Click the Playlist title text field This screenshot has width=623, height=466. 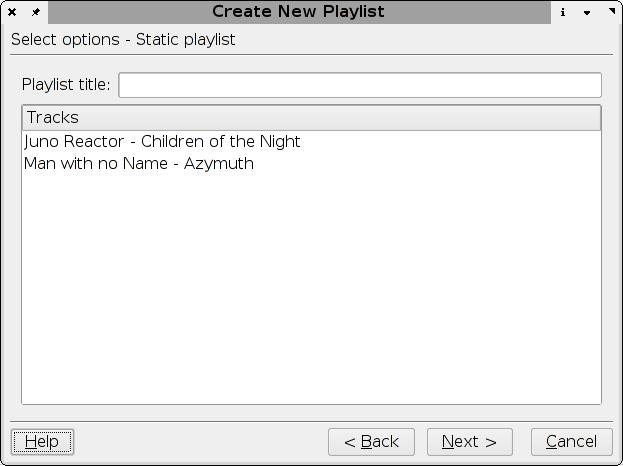(x=360, y=85)
